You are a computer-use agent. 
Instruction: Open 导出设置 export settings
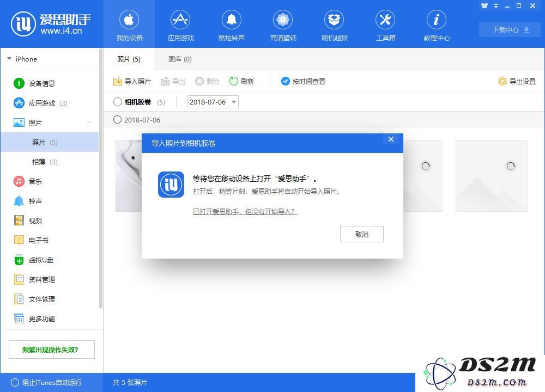coord(517,81)
